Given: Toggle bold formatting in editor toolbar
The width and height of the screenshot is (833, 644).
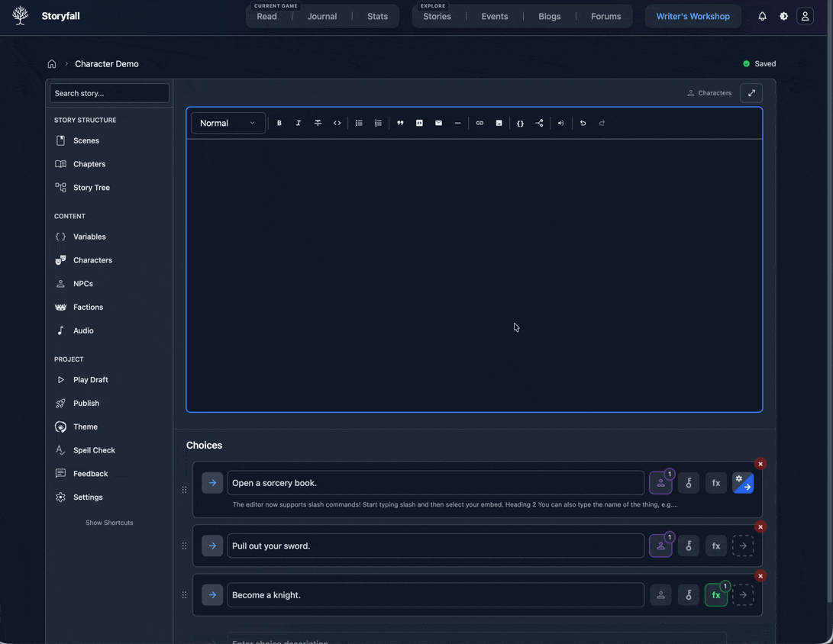Looking at the screenshot, I should pos(279,123).
